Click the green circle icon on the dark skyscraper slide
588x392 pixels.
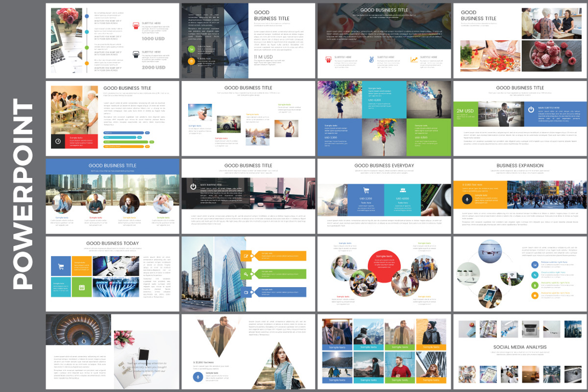[192, 49]
